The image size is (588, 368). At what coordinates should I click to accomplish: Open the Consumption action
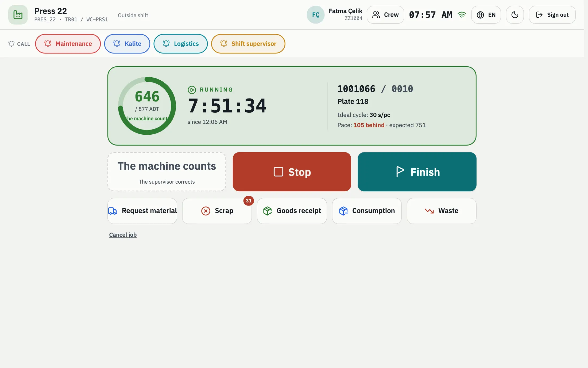coord(367,211)
